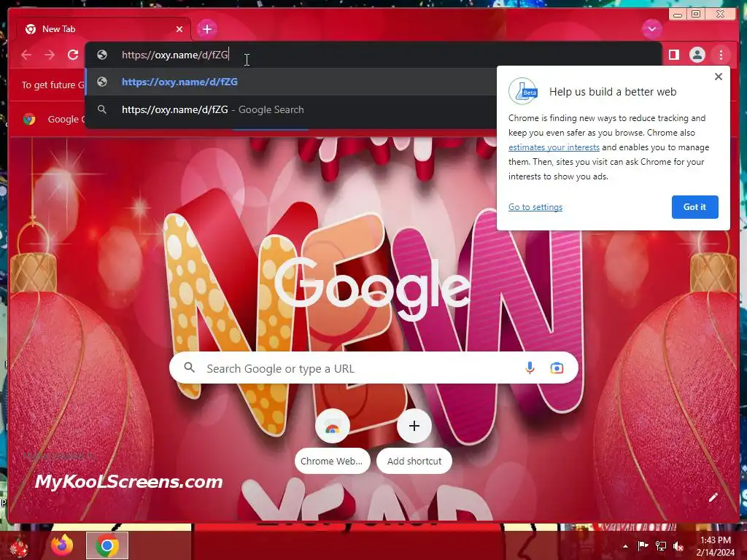Open the tab search dropdown arrow
The width and height of the screenshot is (747, 560).
tap(651, 29)
